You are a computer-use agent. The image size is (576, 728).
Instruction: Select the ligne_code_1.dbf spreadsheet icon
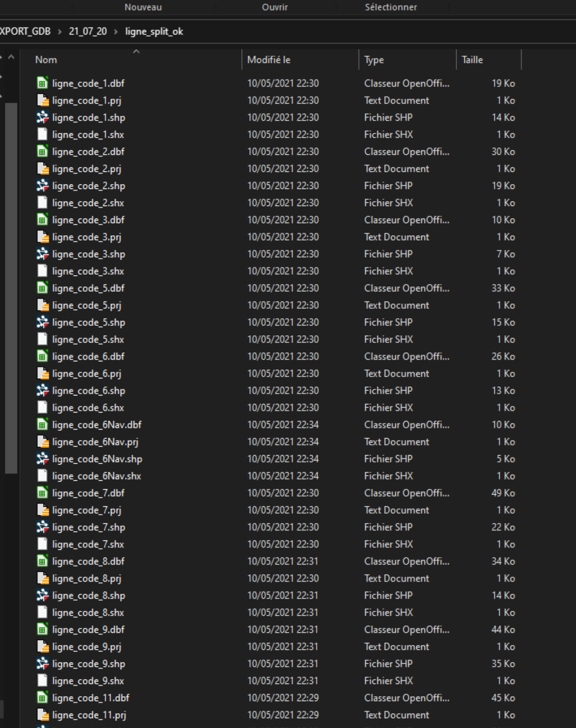pos(42,83)
